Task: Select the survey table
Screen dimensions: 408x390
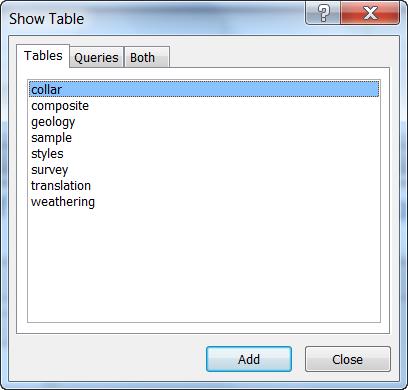Action: tap(49, 170)
